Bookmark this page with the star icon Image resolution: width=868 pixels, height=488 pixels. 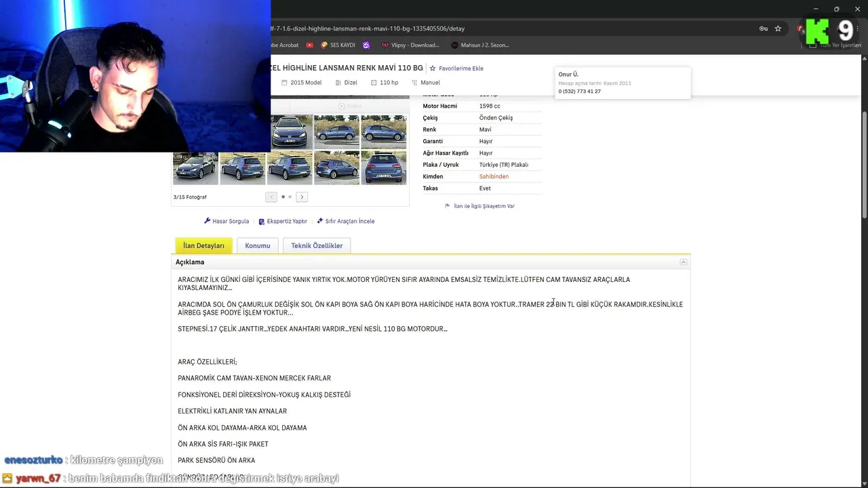[x=778, y=28]
